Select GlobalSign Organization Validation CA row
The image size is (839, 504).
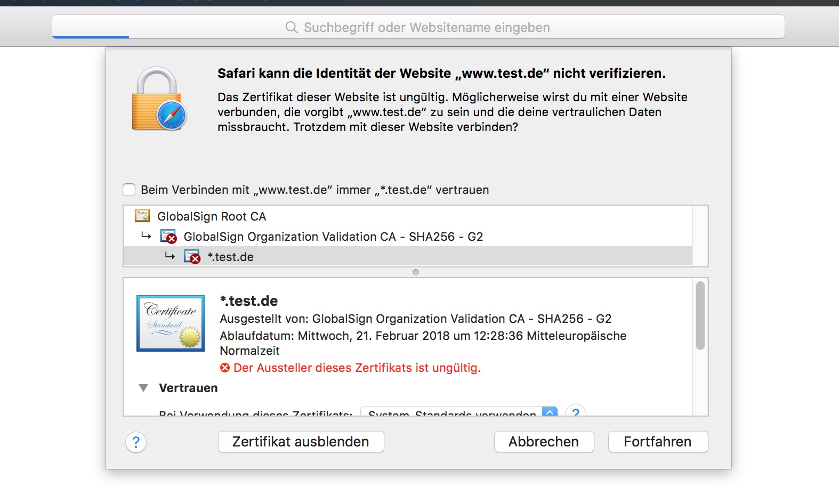408,237
